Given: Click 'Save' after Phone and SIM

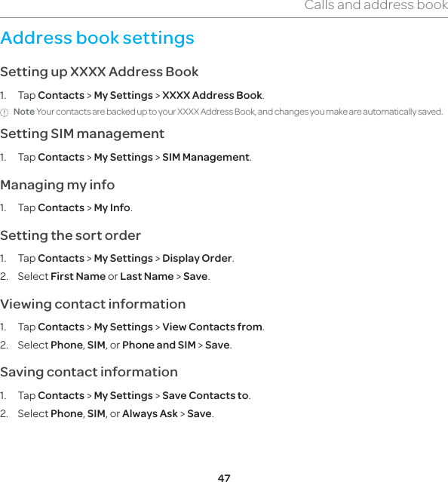Looking at the screenshot, I should pos(217,345).
